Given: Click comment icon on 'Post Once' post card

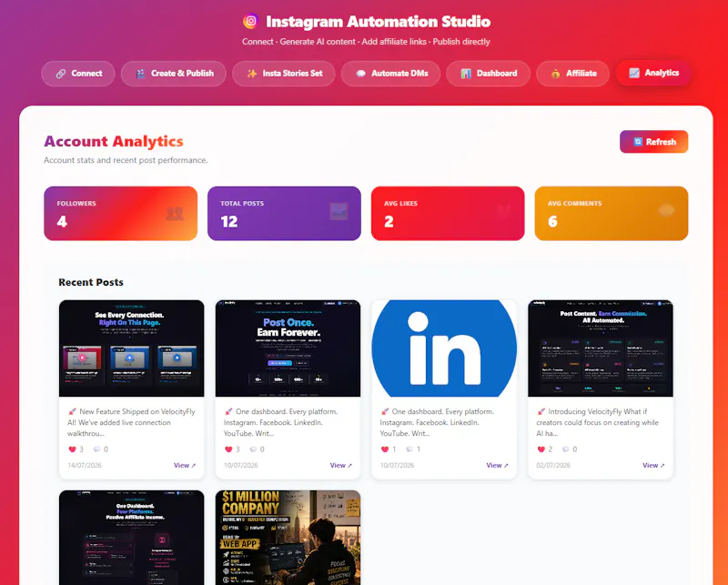Looking at the screenshot, I should tap(254, 449).
